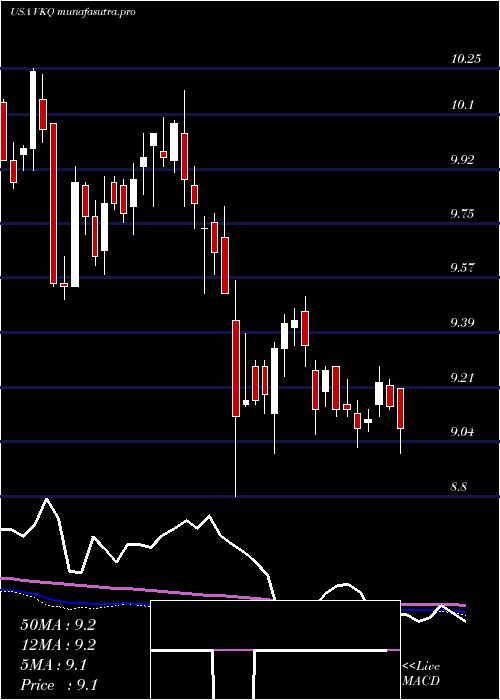Click the 10.1 price axis label
The height and width of the screenshot is (700, 500).
[x=462, y=104]
